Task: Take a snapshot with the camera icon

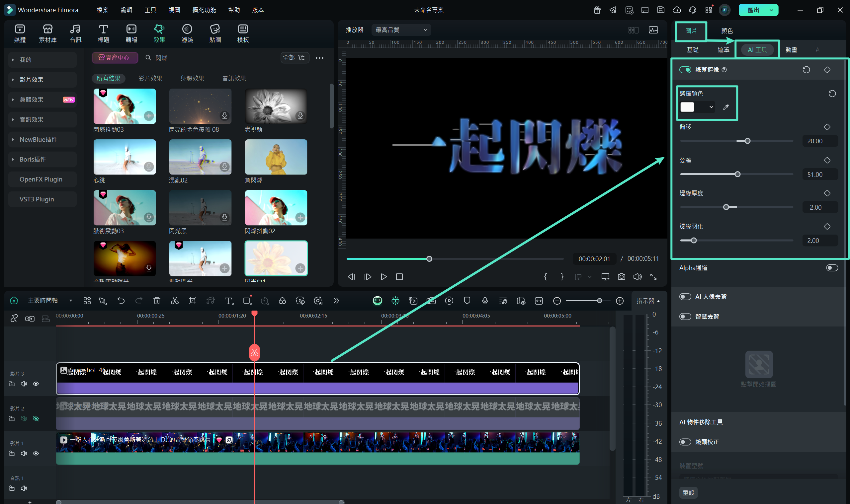Action: pos(621,277)
